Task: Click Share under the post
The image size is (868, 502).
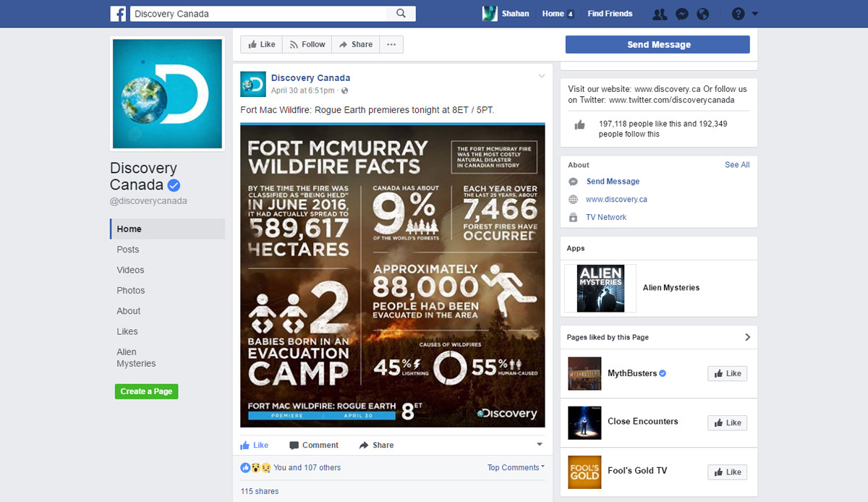Action: [376, 445]
